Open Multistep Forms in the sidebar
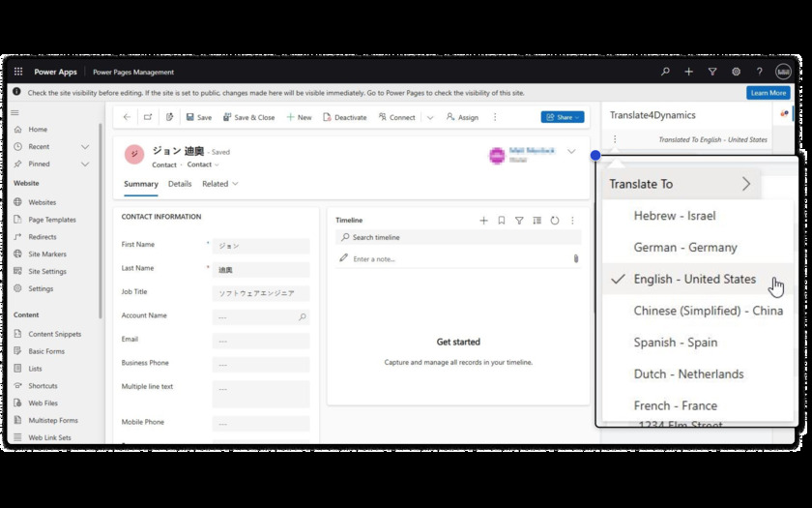Screen dimensions: 812x508 click(x=52, y=420)
